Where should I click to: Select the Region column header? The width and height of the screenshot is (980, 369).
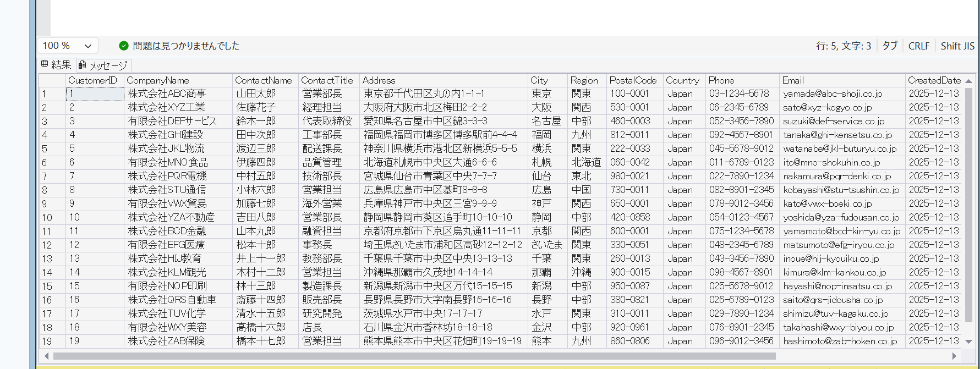[x=587, y=80]
